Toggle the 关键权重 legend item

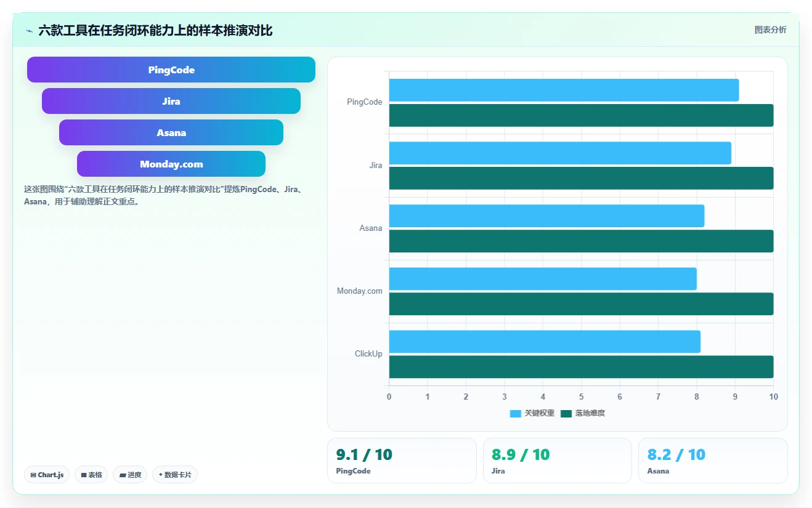point(532,413)
